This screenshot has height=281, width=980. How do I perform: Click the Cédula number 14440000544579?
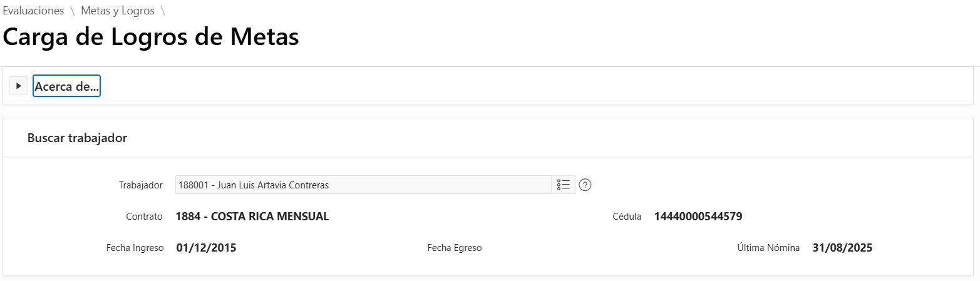(698, 217)
